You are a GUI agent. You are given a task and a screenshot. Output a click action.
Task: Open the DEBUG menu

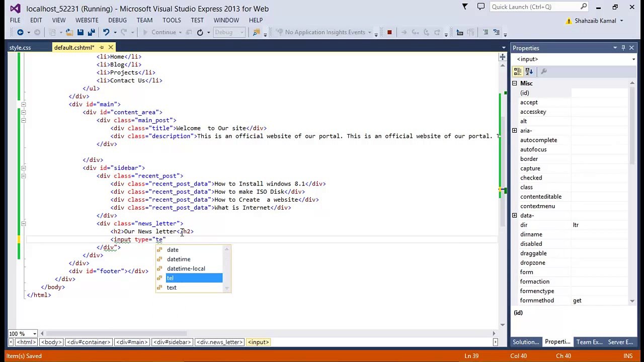click(117, 20)
